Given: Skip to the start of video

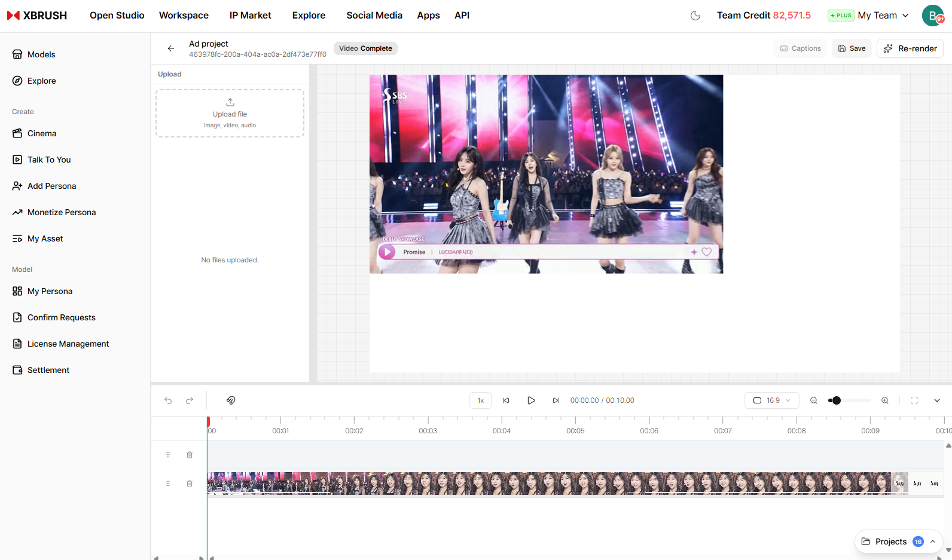Looking at the screenshot, I should 506,400.
